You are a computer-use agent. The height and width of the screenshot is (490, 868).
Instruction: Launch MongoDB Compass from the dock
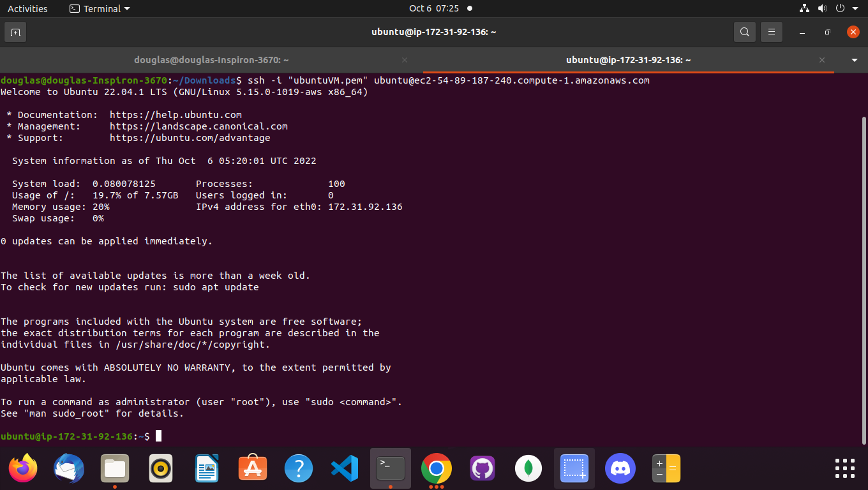click(528, 468)
